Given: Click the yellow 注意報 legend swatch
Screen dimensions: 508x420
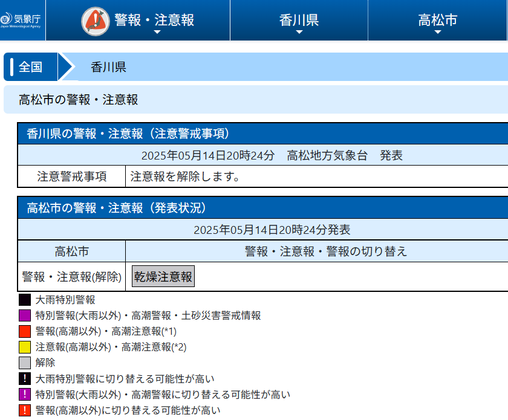Looking at the screenshot, I should tap(25, 347).
